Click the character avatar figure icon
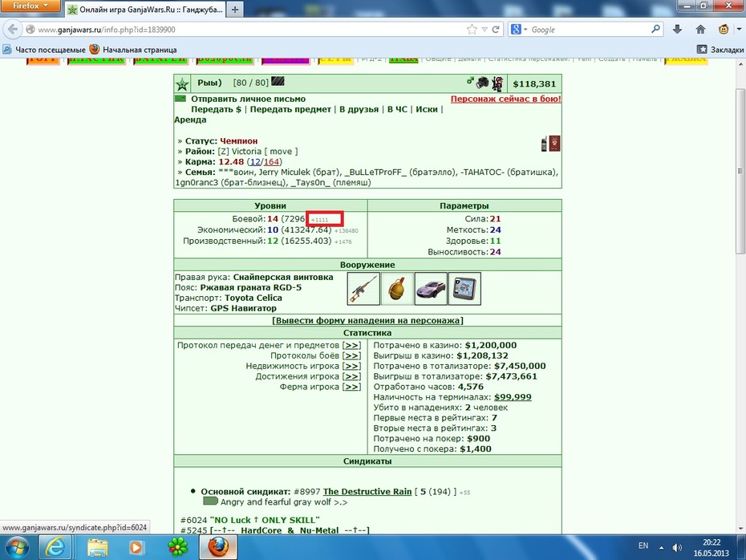 pos(497,83)
